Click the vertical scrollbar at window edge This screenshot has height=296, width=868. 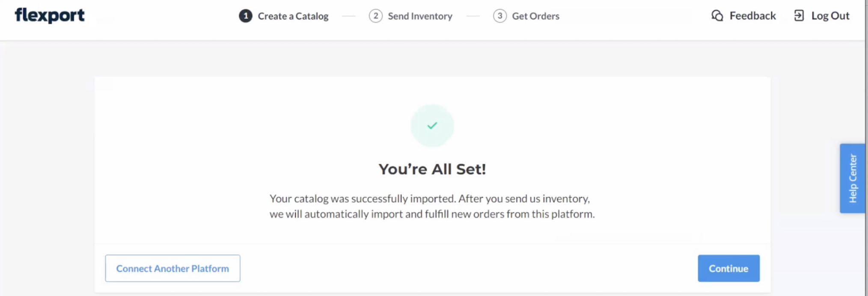pos(867,148)
